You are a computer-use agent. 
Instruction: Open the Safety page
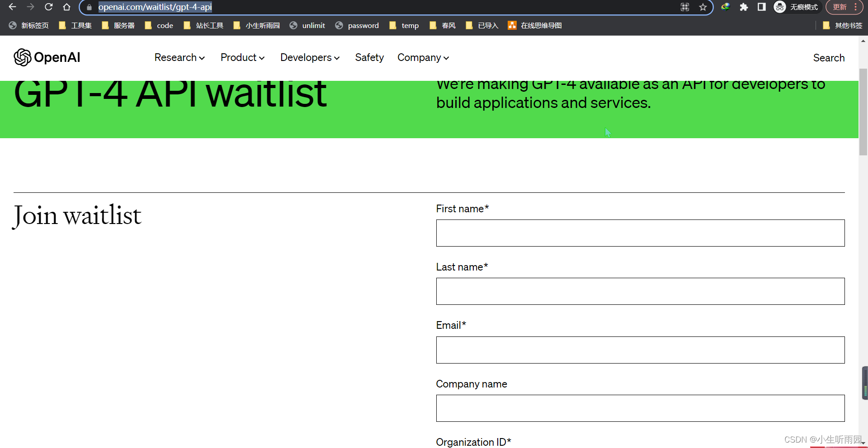(x=369, y=57)
